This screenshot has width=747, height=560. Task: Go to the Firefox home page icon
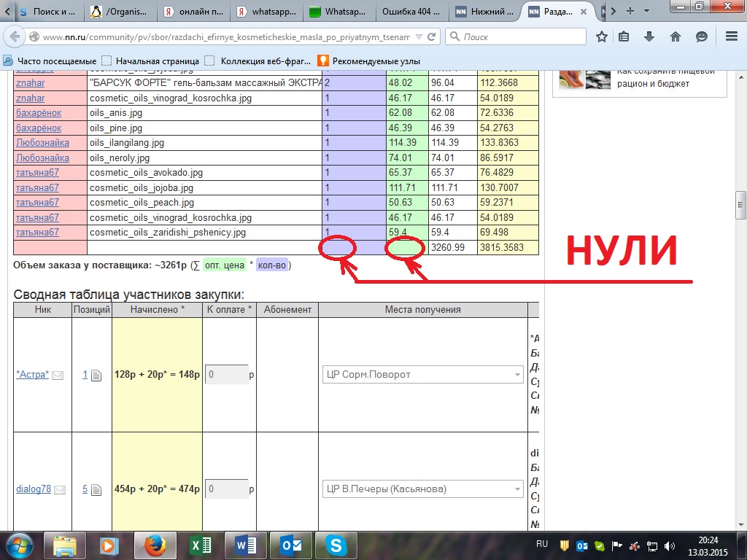point(676,37)
